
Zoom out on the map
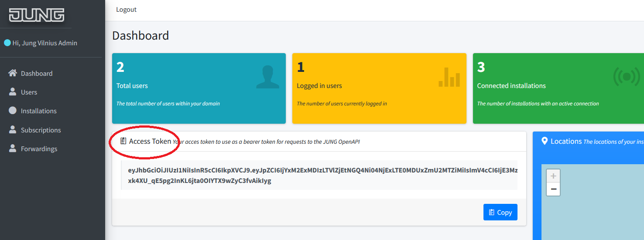coord(553,189)
